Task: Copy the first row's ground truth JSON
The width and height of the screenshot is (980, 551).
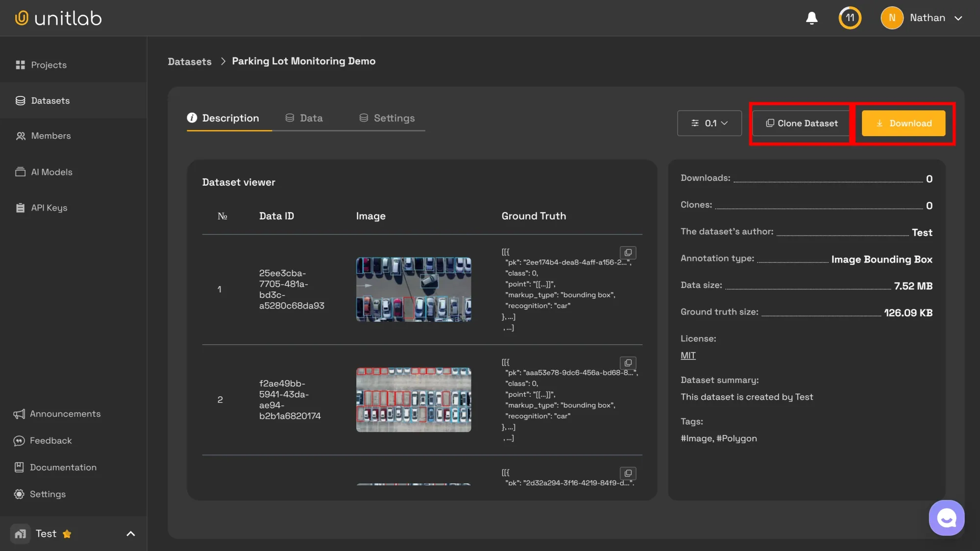Action: pos(628,253)
